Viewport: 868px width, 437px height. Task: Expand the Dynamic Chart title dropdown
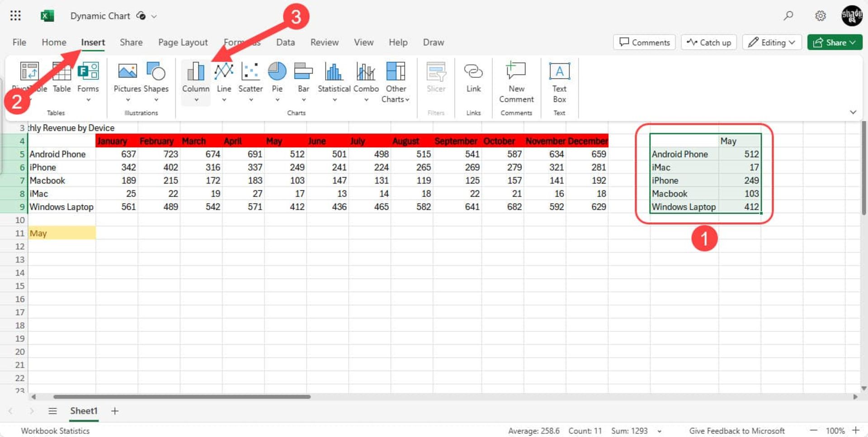click(154, 16)
